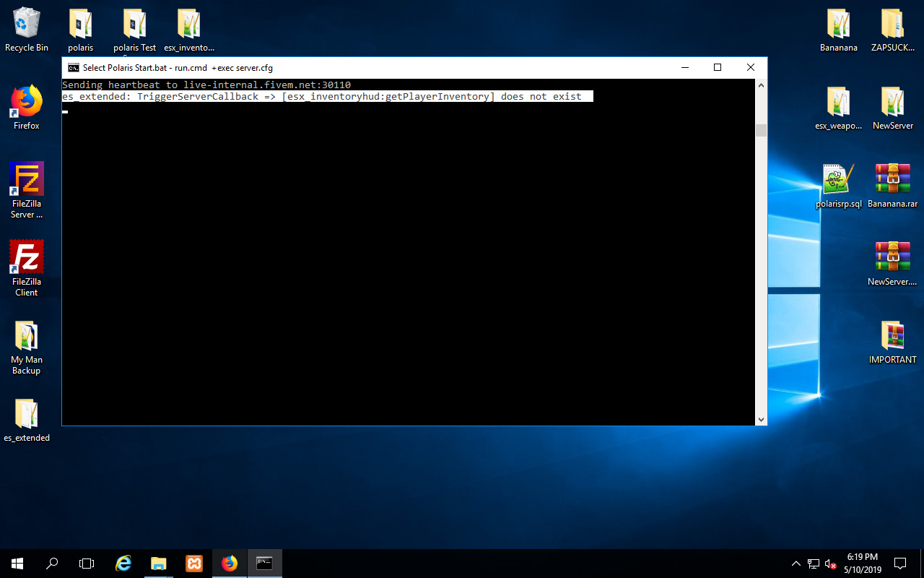
Task: Open the Recycle Bin desktop icon
Action: point(27,30)
